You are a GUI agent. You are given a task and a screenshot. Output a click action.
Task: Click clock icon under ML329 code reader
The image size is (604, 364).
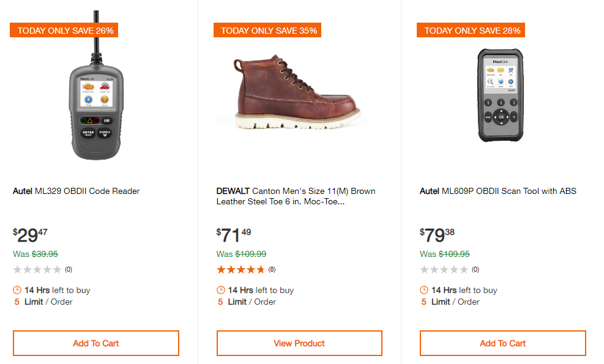click(x=17, y=290)
